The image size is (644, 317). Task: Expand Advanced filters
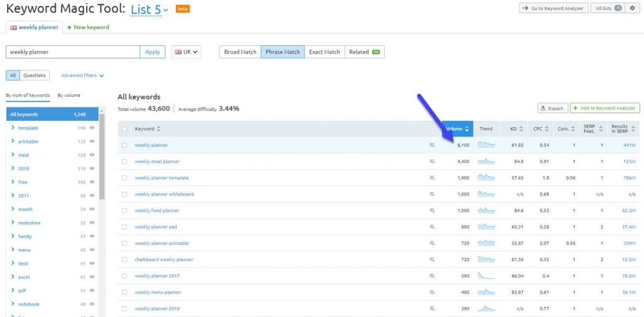click(x=82, y=75)
